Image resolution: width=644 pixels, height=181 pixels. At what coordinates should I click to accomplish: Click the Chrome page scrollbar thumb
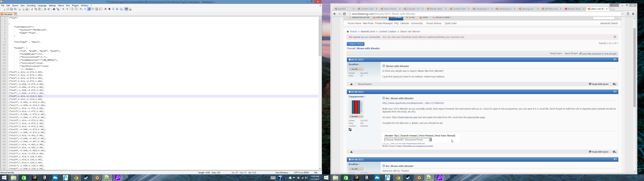(x=634, y=68)
